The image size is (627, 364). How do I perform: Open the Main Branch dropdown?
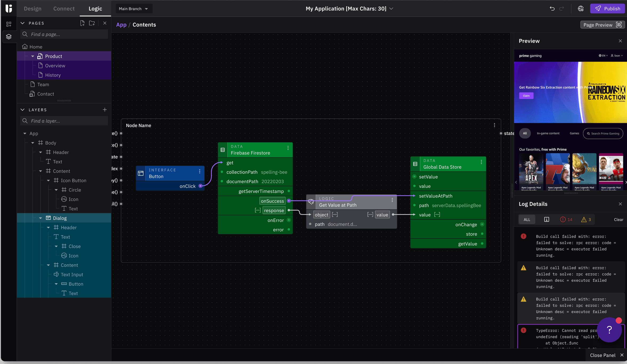[x=133, y=9]
